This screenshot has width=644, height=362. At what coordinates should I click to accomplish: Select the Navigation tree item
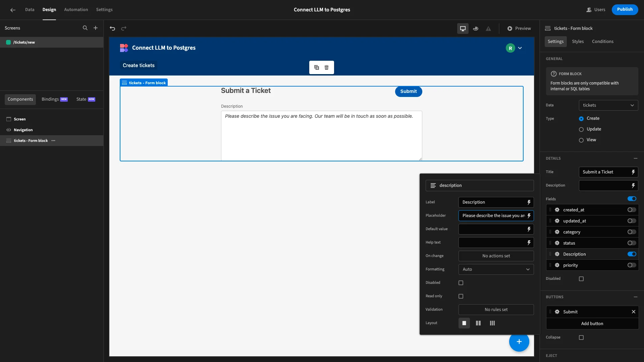tap(52, 130)
